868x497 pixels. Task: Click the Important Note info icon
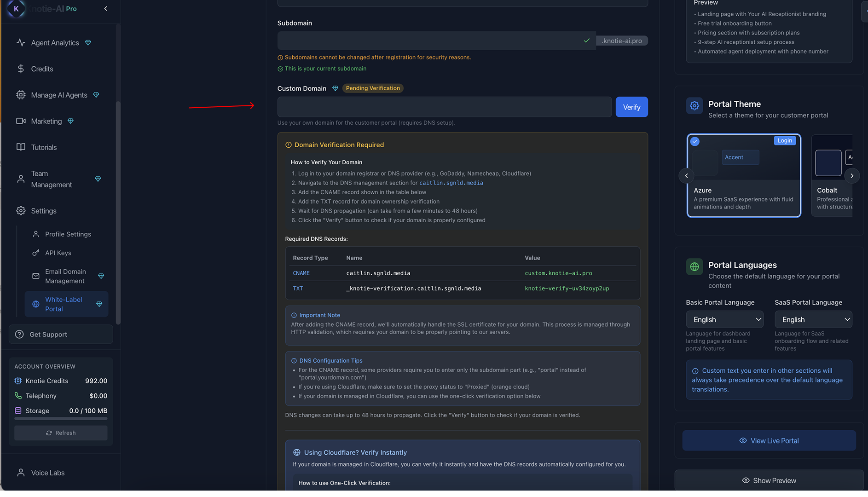tap(294, 316)
